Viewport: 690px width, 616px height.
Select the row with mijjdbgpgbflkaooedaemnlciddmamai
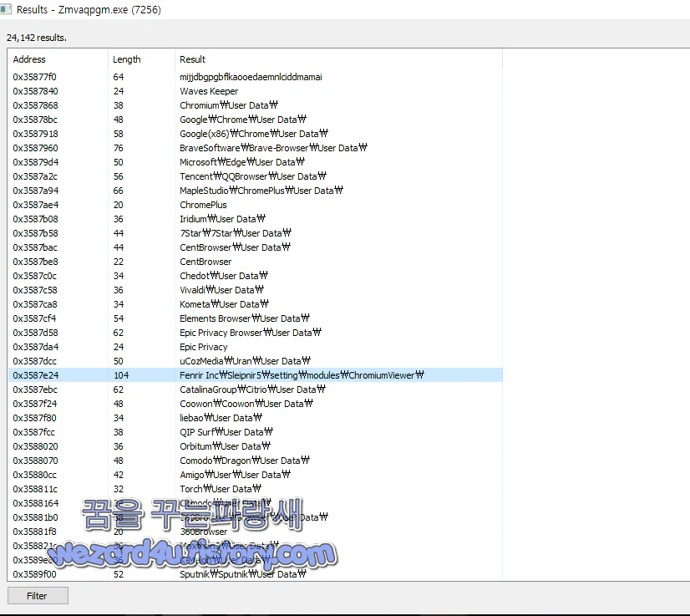(x=256, y=77)
